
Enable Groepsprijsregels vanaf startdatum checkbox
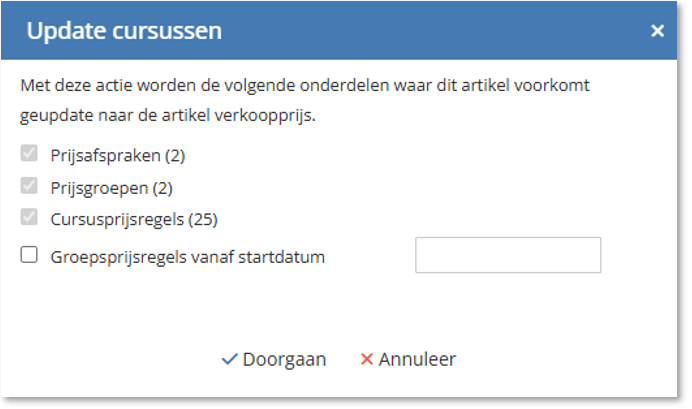29,256
